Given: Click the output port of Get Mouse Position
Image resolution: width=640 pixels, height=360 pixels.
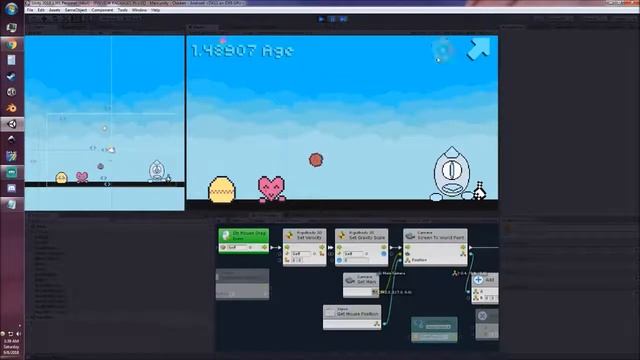Looking at the screenshot, I should click(377, 324).
